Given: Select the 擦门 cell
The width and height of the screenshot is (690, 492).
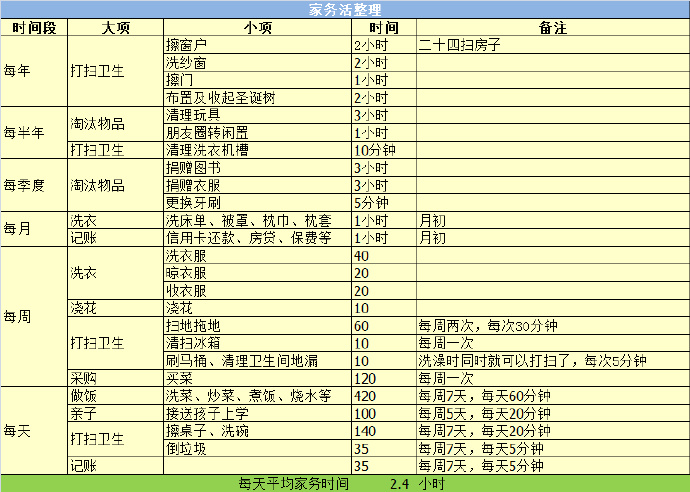Looking at the screenshot, I should click(257, 80).
